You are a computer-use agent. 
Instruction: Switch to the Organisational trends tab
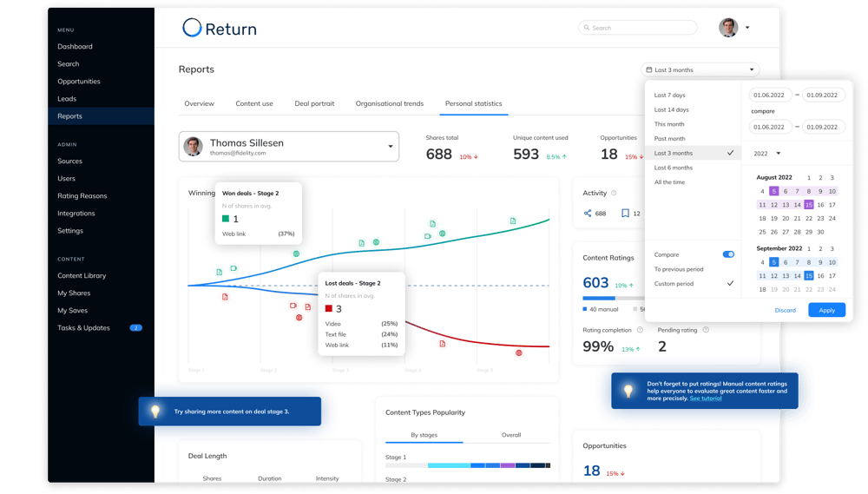pos(390,103)
